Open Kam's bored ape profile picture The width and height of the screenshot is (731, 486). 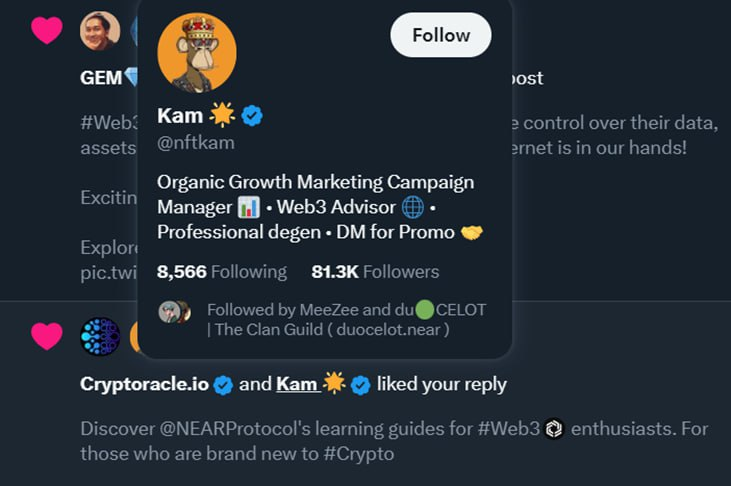[x=197, y=52]
